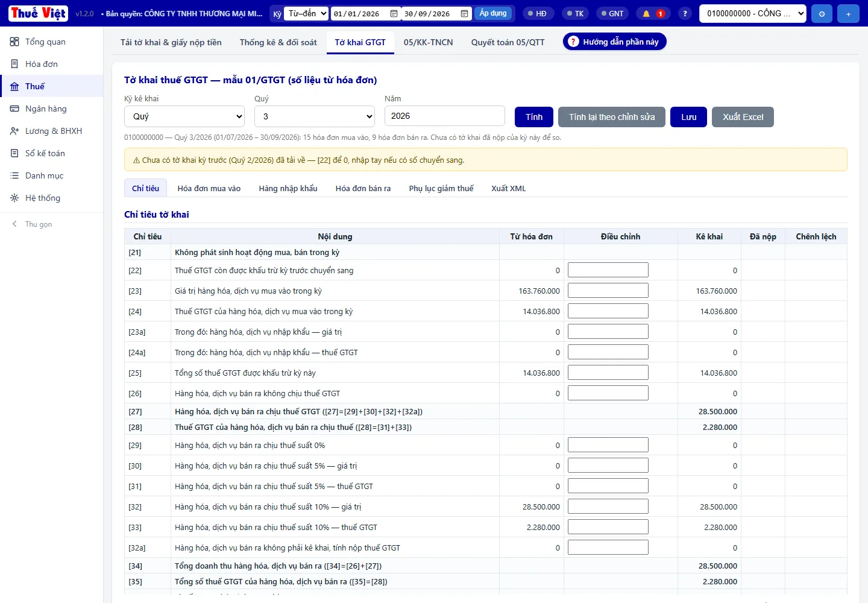
Task: Switch to Thống kê & đối soát tab
Action: pyautogui.click(x=278, y=42)
